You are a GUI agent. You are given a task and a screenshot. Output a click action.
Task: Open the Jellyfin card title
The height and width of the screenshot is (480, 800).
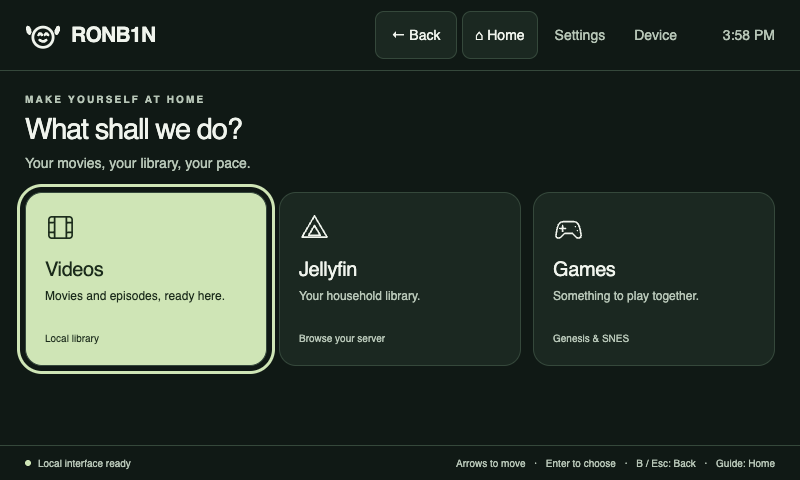pos(328,269)
